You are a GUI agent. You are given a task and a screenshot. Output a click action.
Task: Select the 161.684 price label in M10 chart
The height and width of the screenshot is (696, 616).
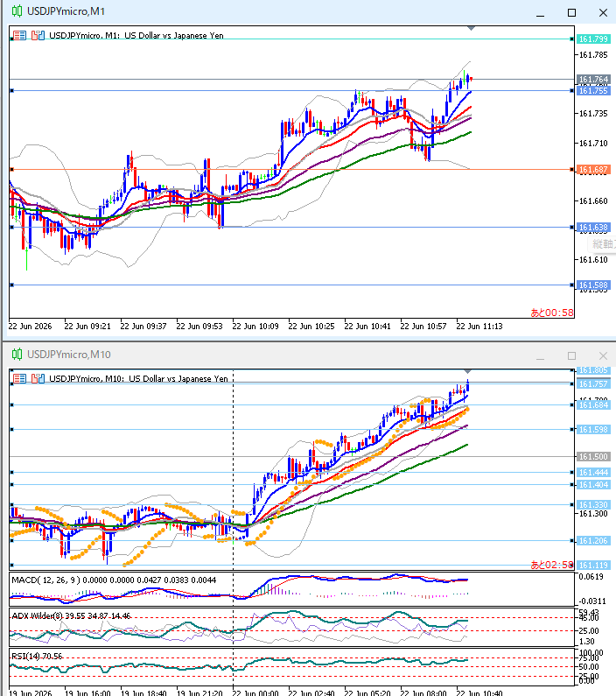[x=593, y=404]
